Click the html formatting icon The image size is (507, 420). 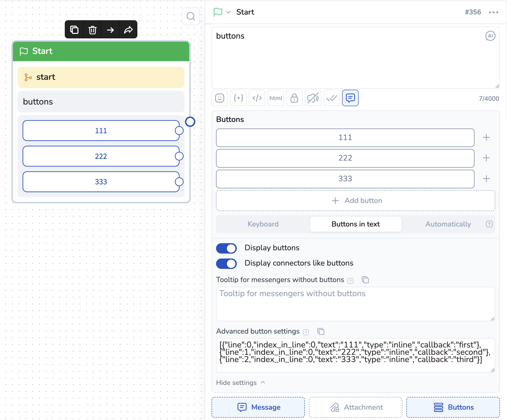click(275, 98)
